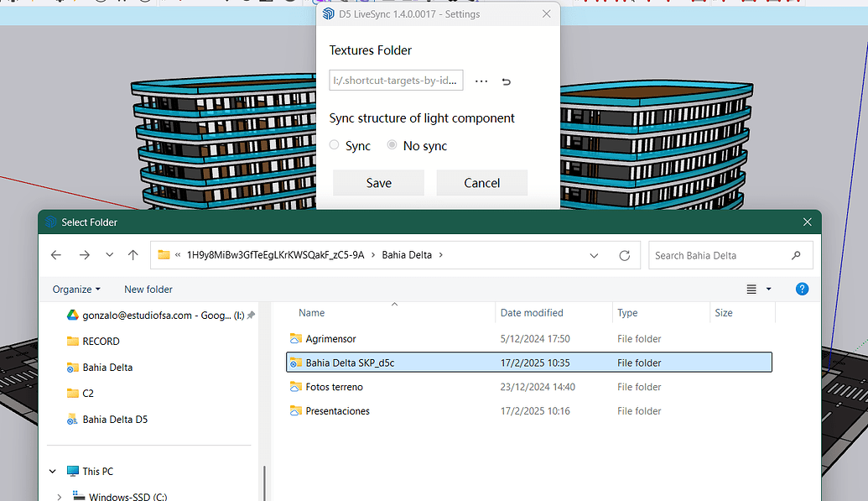Image resolution: width=868 pixels, height=501 pixels.
Task: Click the Presentaciones folder icon
Action: coord(295,410)
